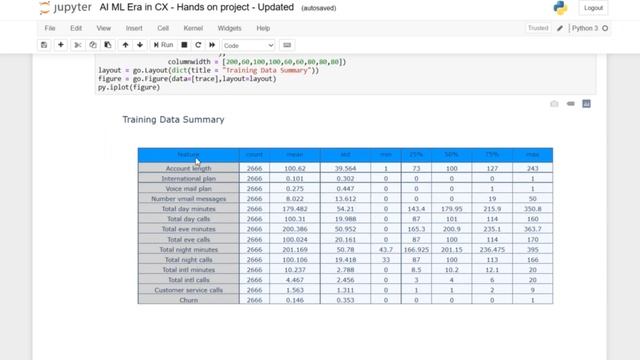Click the max value 363.7
640x360 pixels.
click(533, 229)
